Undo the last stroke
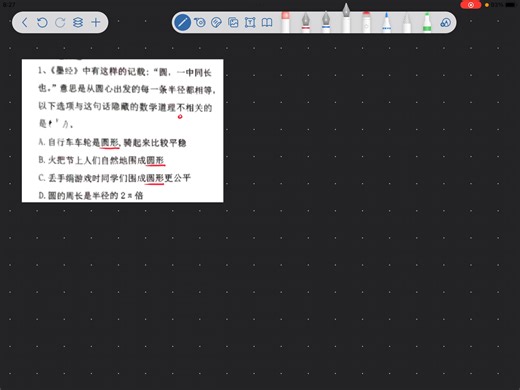This screenshot has height=390, width=520. 42,22
